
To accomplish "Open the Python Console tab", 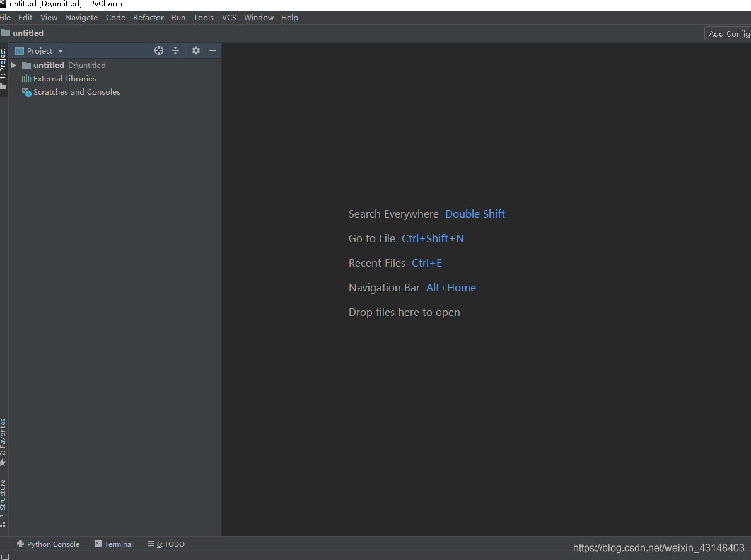I will coord(48,544).
